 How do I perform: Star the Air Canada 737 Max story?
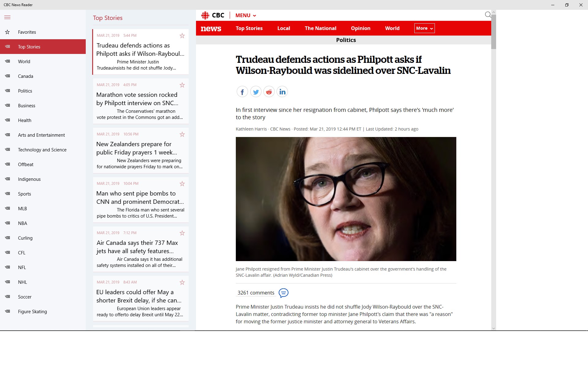[x=182, y=233]
